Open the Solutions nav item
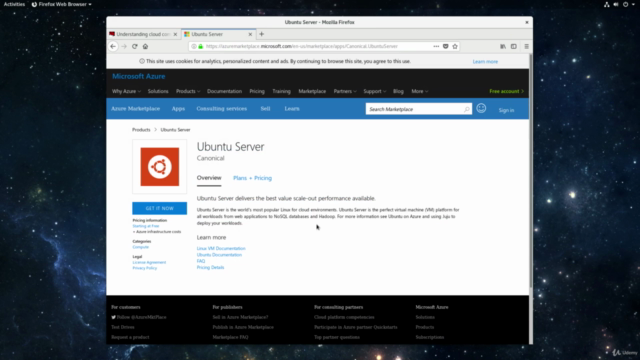Viewport: 640px width, 360px height. pyautogui.click(x=158, y=91)
